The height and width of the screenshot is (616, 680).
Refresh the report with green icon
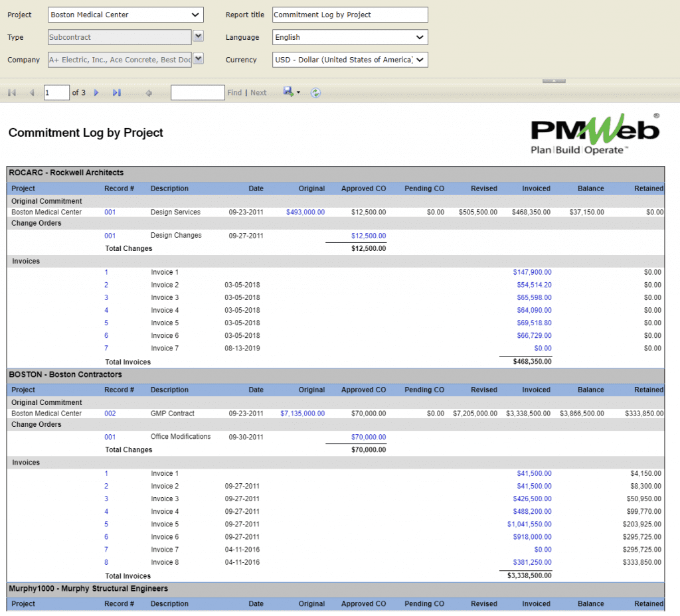point(315,93)
